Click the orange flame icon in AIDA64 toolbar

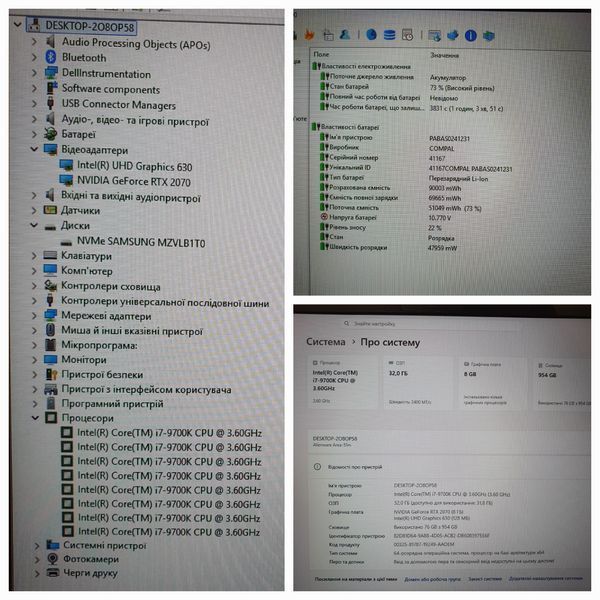309,35
